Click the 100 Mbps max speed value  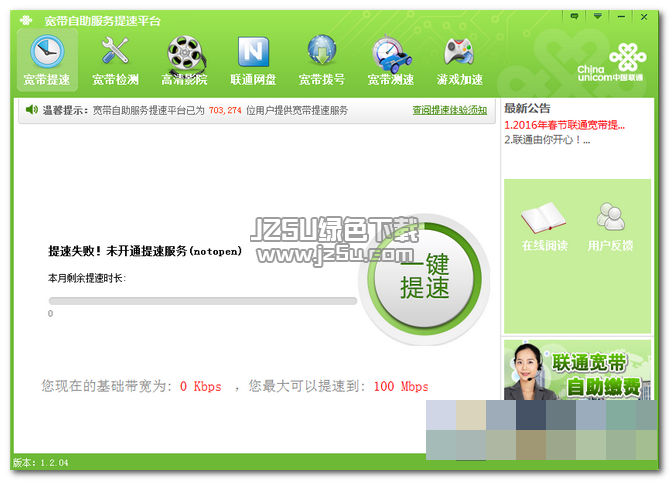(x=401, y=386)
